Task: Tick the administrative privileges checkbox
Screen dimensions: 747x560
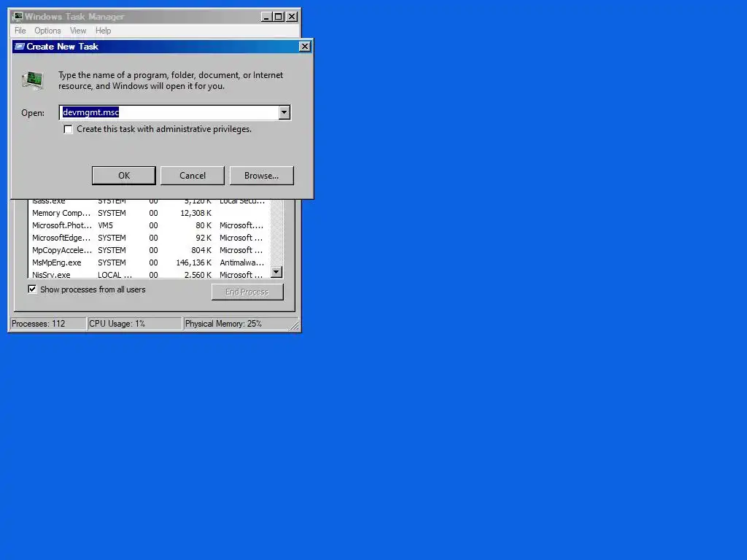Action: tap(68, 130)
